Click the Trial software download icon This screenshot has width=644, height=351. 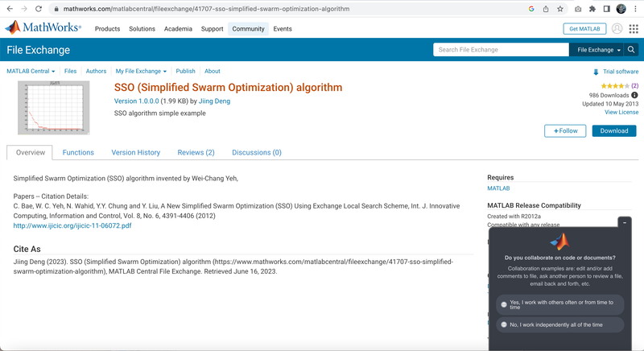click(596, 72)
